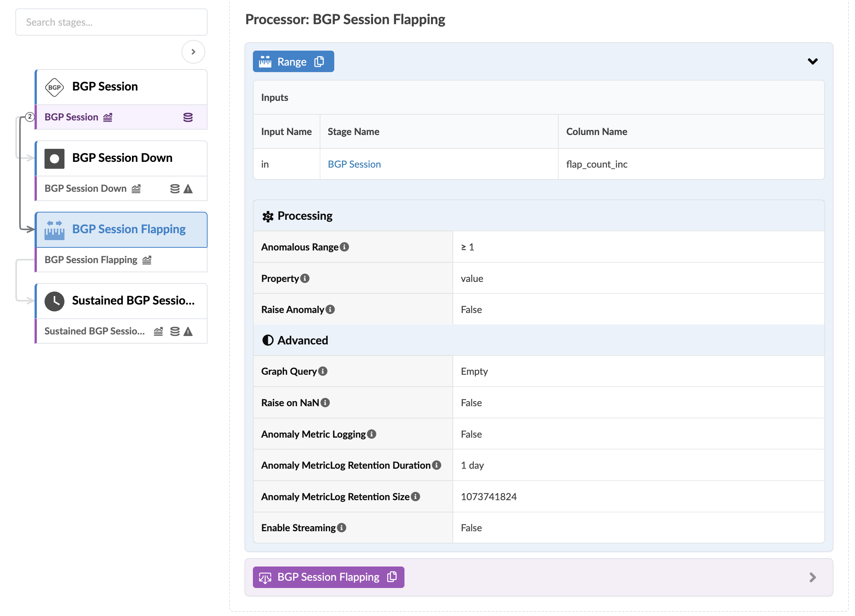
Task: Select the BGP Session Down processor
Action: point(121,158)
